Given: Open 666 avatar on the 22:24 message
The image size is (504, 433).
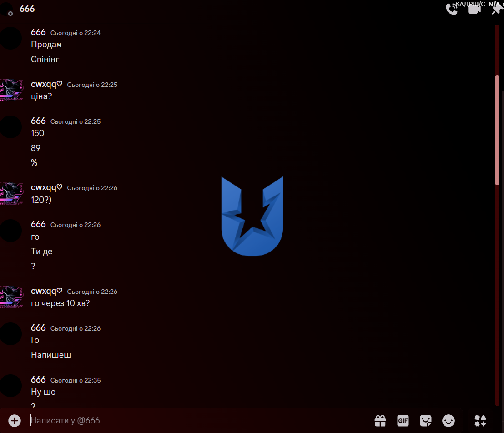Looking at the screenshot, I should (10, 38).
